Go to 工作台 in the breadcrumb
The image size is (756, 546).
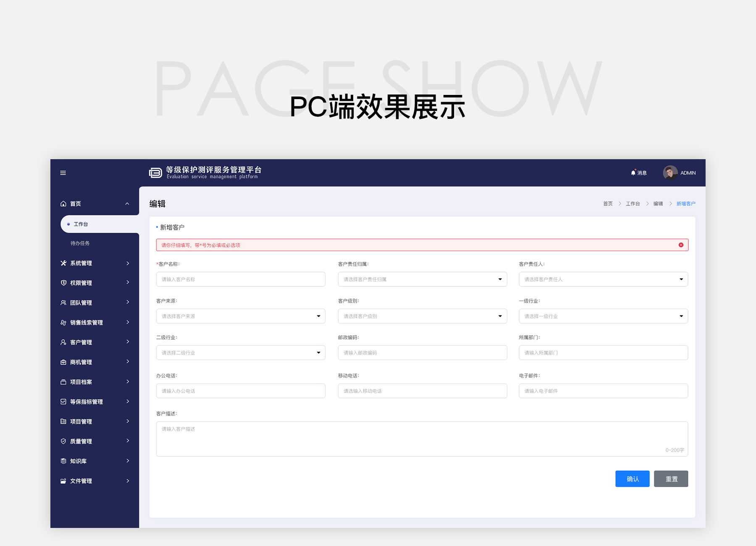(633, 204)
